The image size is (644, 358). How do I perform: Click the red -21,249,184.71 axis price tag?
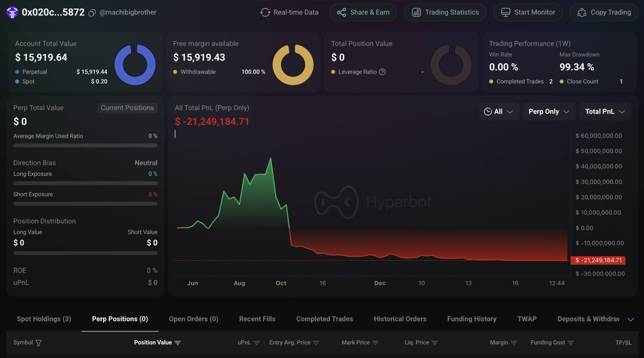click(x=598, y=260)
